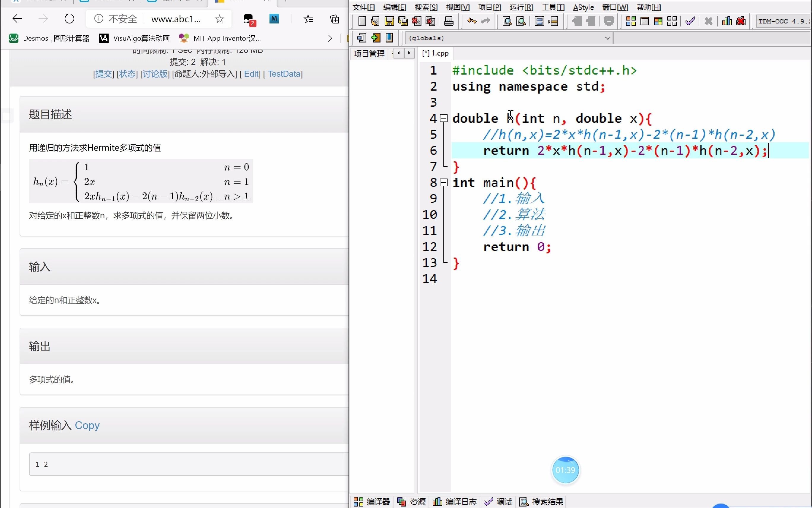This screenshot has height=508, width=812.
Task: Undo the last edit
Action: coord(471,21)
